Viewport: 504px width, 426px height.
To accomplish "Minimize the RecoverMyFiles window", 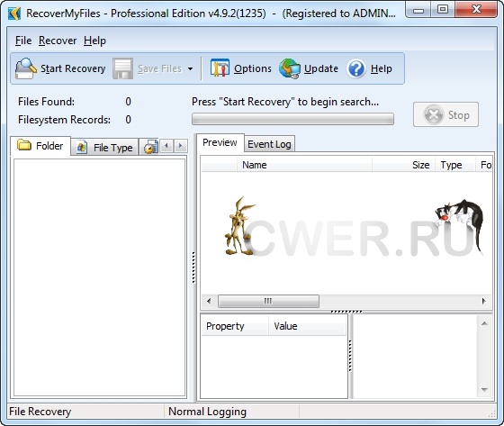I will (418, 10).
